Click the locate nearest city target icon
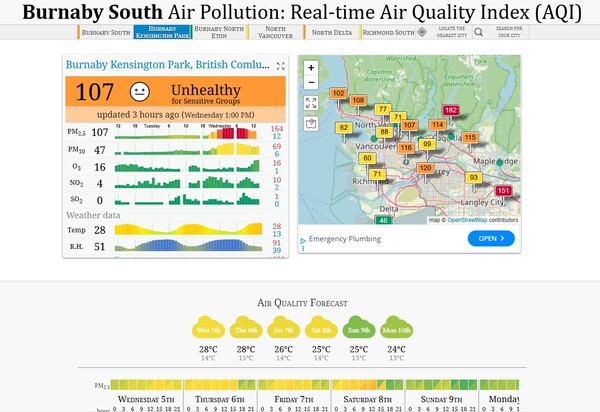Viewport: 600px width, 412px height. (422, 32)
